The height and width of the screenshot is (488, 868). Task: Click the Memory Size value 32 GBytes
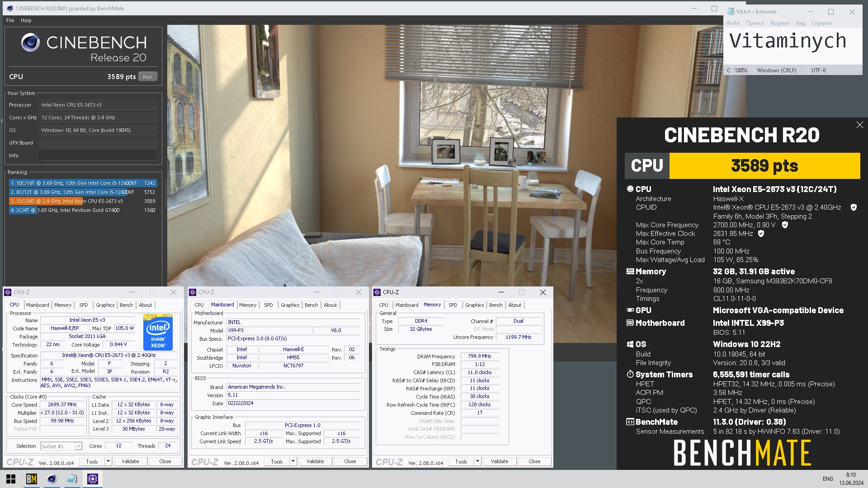pos(420,329)
